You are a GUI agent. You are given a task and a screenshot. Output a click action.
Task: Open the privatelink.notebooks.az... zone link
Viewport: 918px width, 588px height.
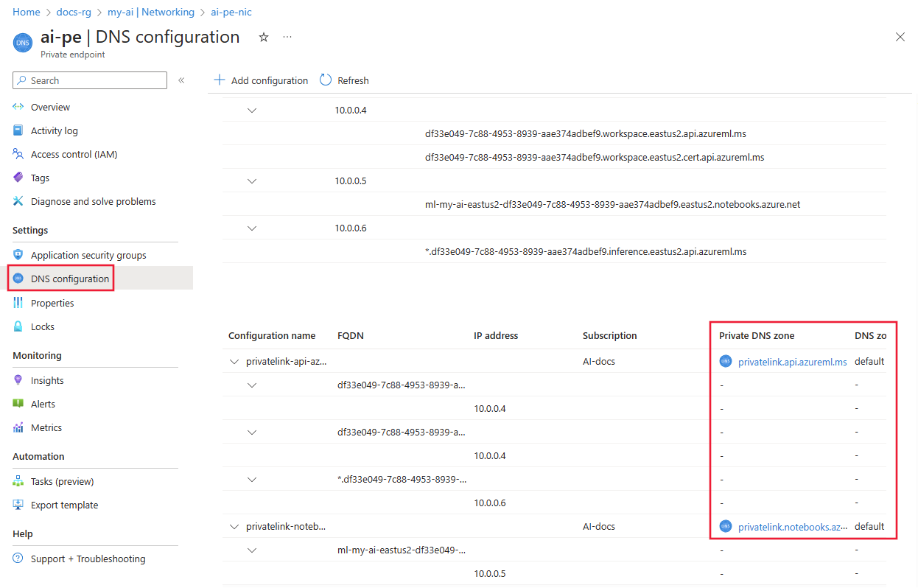point(793,526)
